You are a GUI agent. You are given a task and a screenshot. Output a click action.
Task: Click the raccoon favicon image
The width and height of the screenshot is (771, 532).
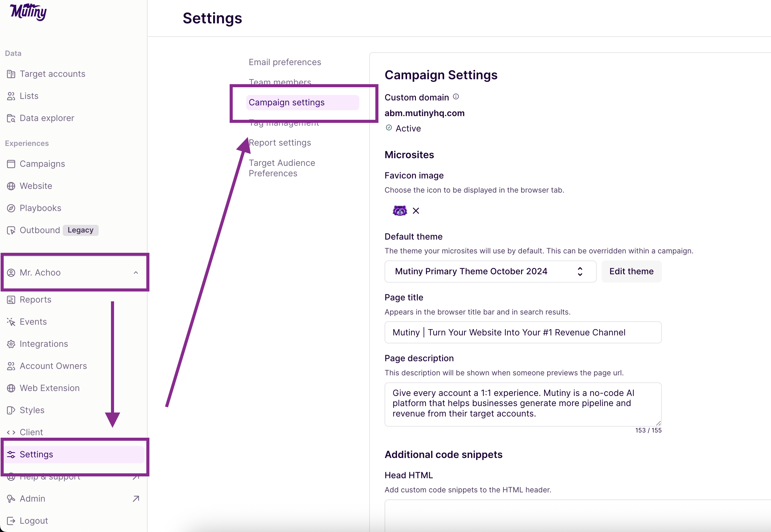coord(400,211)
